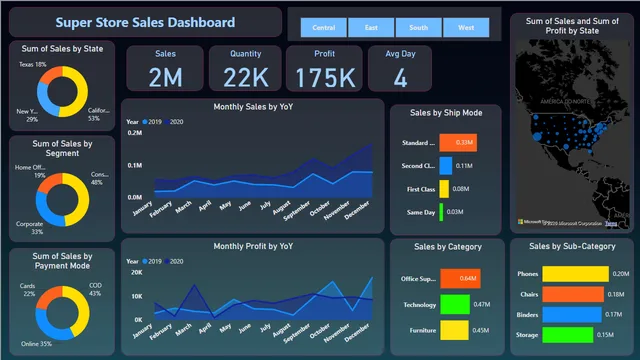Select the orange Chairs sub-category bar
The width and height of the screenshot is (640, 360).
point(573,294)
